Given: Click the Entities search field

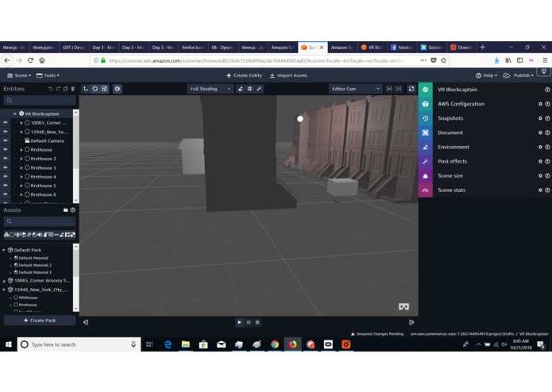Looking at the screenshot, I should [40, 100].
